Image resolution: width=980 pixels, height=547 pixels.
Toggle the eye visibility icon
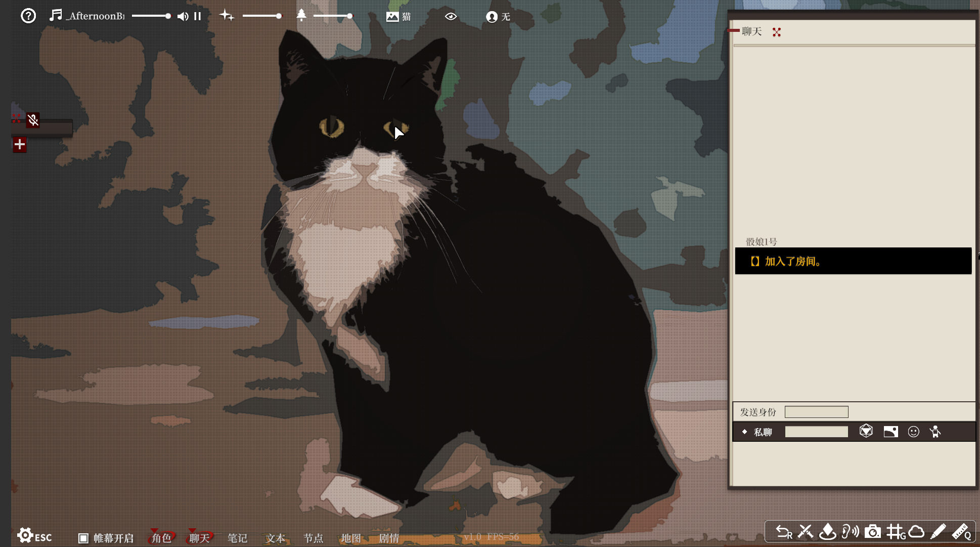pos(451,17)
